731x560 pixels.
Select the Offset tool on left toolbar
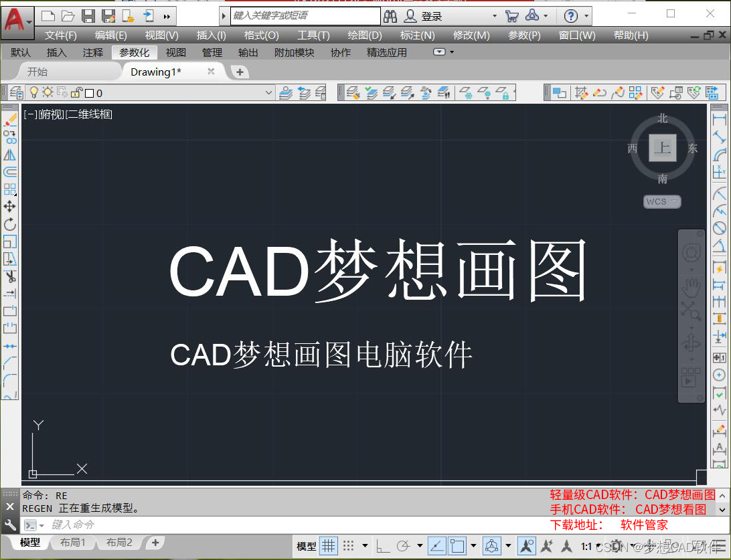[10, 172]
